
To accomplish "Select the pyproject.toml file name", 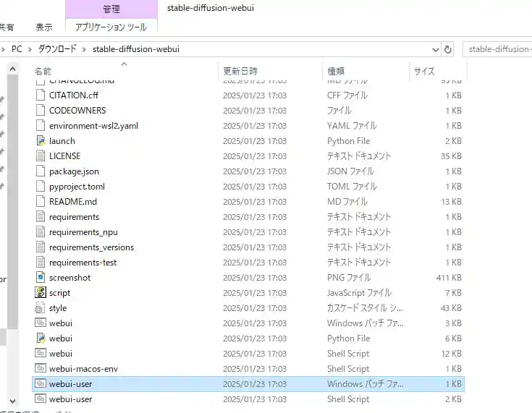I will pos(77,187).
